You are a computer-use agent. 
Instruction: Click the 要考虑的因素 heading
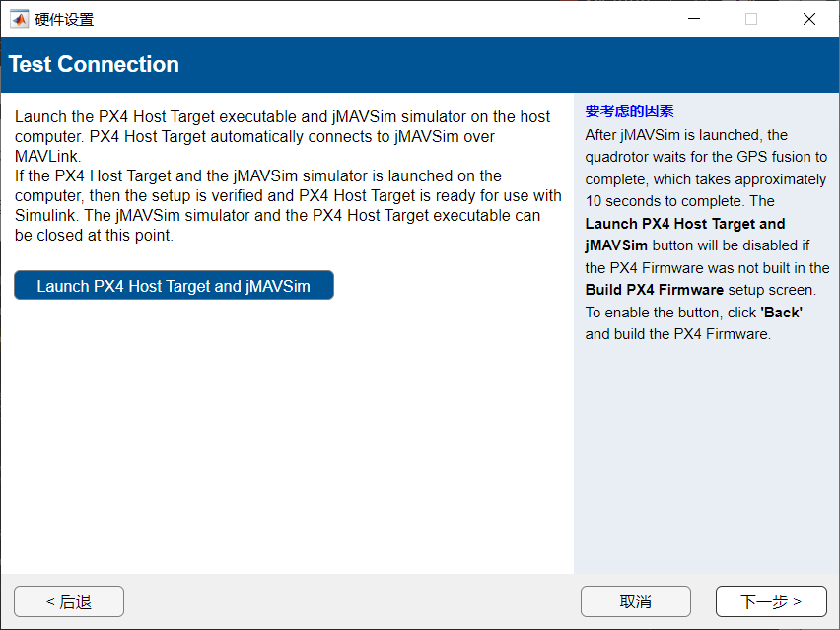coord(629,111)
